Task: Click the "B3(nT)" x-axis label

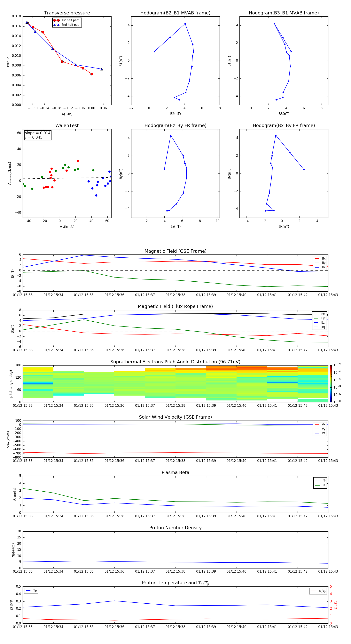Action: [x=284, y=114]
